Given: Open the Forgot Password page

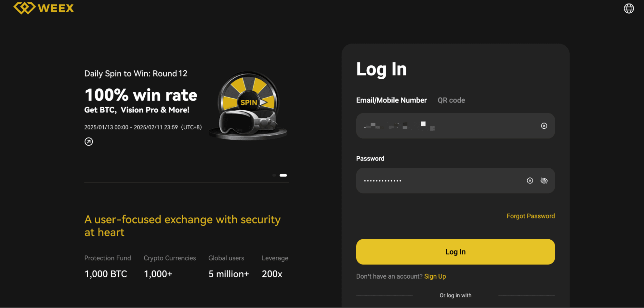Looking at the screenshot, I should [530, 216].
